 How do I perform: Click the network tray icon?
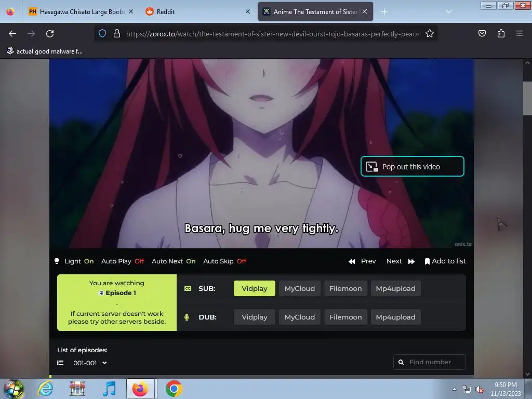(467, 390)
